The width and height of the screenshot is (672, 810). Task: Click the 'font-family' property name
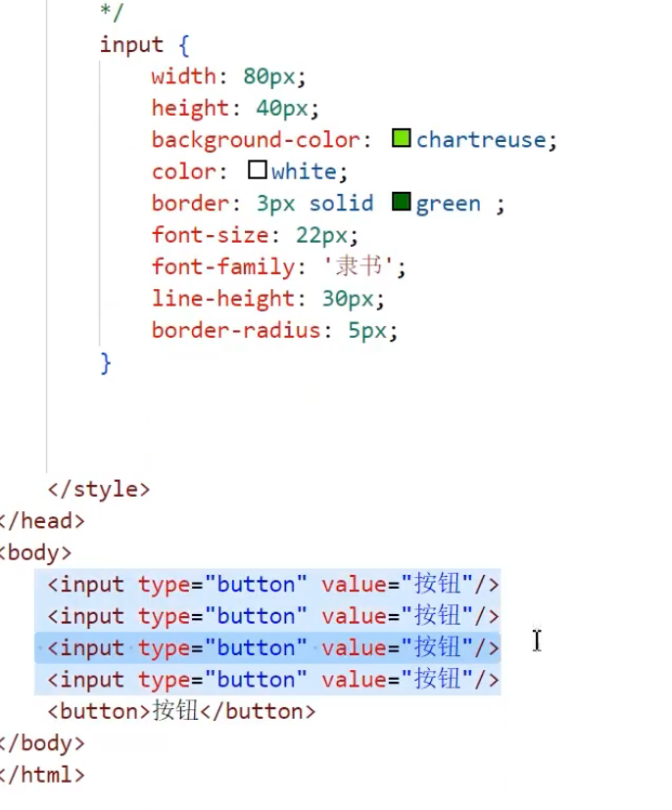tap(223, 267)
